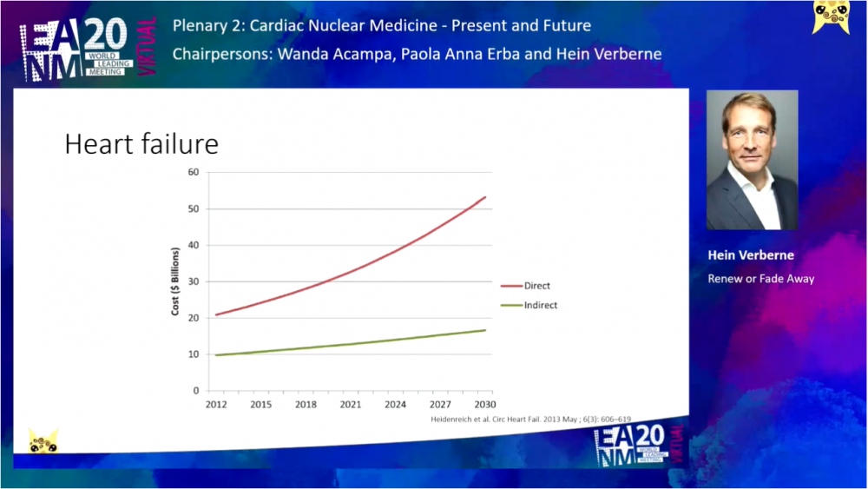This screenshot has width=868, height=489.
Task: Click the Chairpersons line in the header
Action: (x=417, y=54)
